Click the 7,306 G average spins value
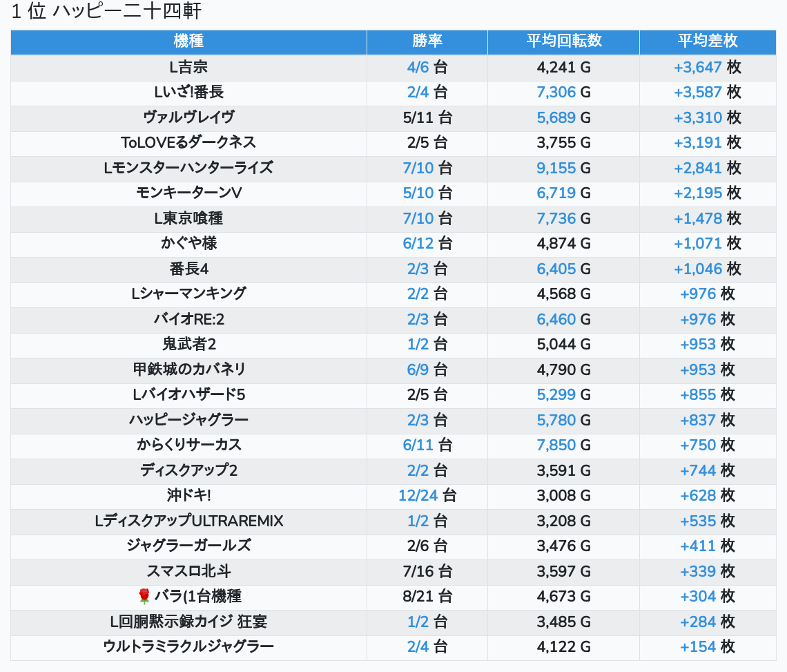 563,93
